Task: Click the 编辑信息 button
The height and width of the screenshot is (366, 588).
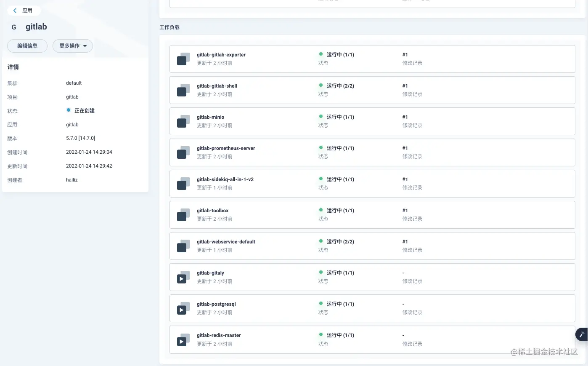Action: (x=27, y=46)
